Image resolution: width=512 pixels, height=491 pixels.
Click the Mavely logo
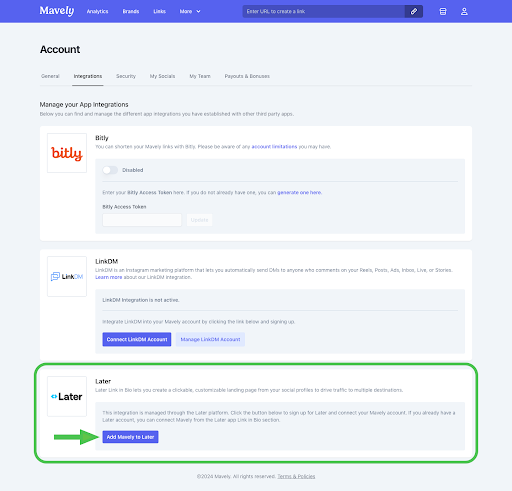57,11
